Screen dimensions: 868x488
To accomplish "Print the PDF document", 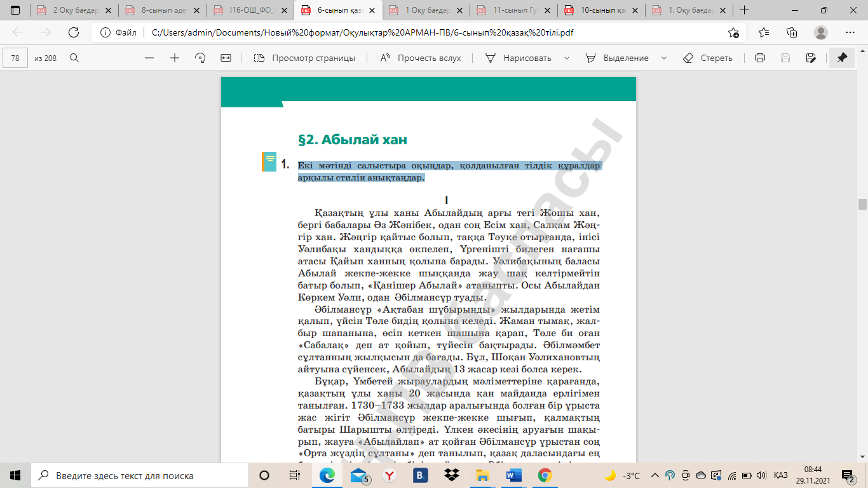I will pos(759,58).
